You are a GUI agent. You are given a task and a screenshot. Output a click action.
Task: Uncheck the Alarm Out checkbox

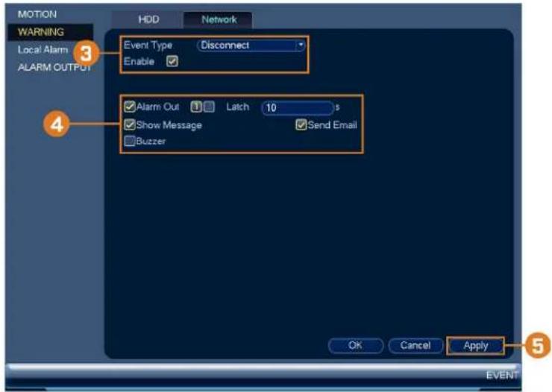tap(130, 107)
